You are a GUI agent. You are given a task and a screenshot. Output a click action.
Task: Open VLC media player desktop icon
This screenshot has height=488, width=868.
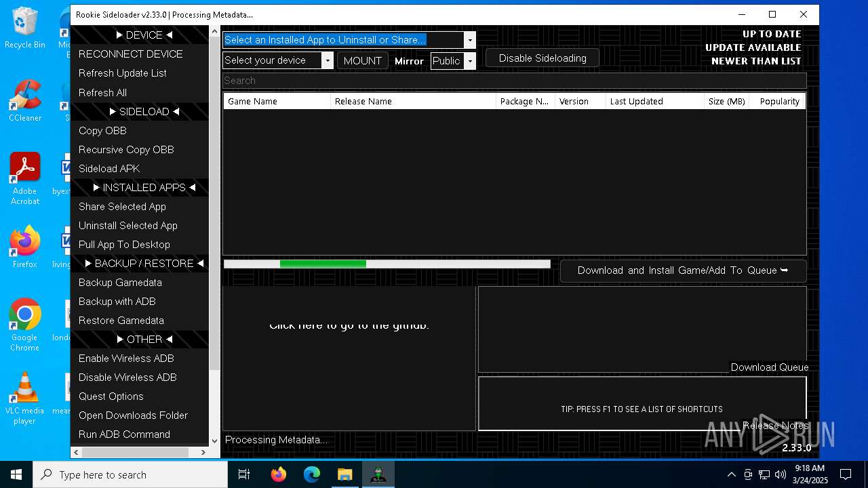pyautogui.click(x=25, y=399)
